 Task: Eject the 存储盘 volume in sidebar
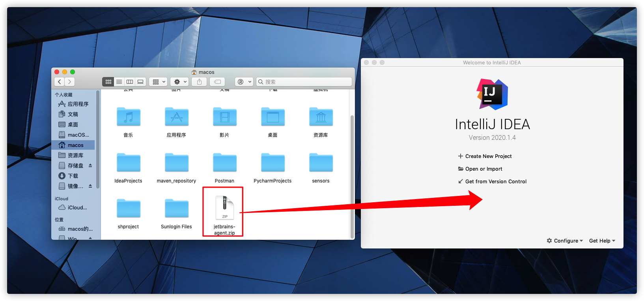90,166
